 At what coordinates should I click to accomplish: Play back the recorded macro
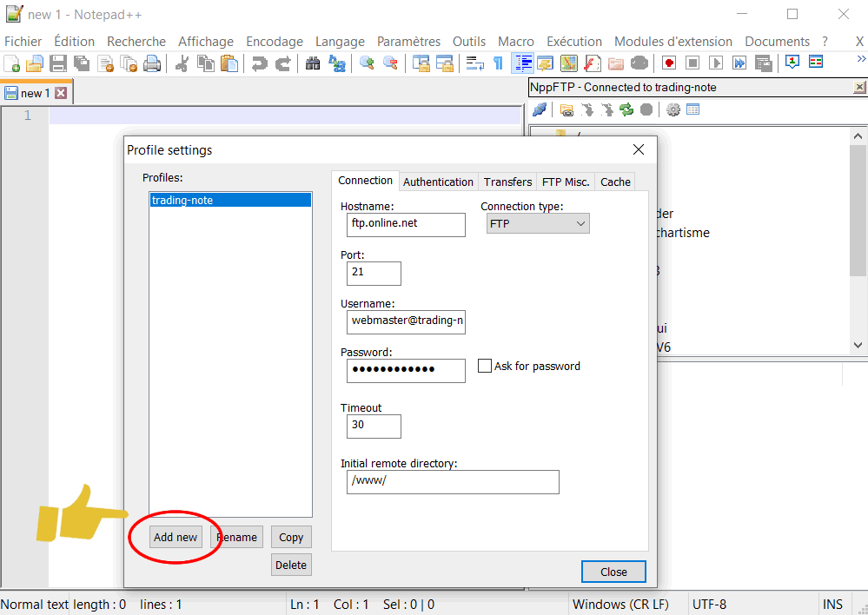point(716,63)
